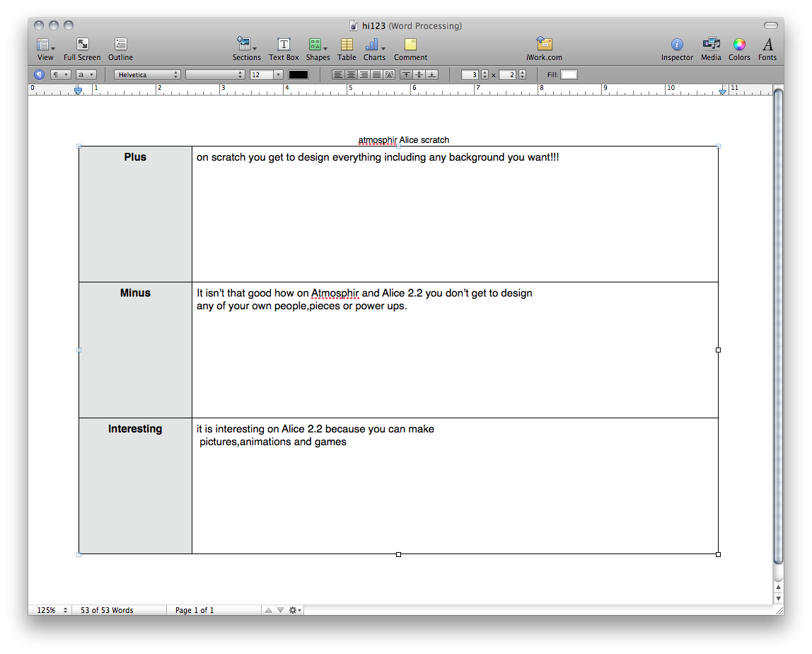Click the document proxy icon in title
Viewport: 812px width, 654px height.
[x=353, y=25]
